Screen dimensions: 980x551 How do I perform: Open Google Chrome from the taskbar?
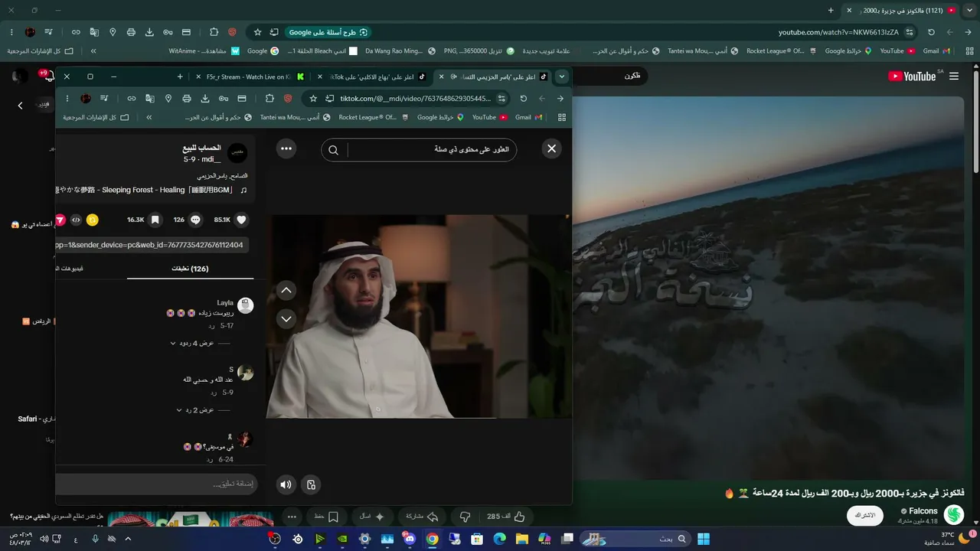point(432,539)
